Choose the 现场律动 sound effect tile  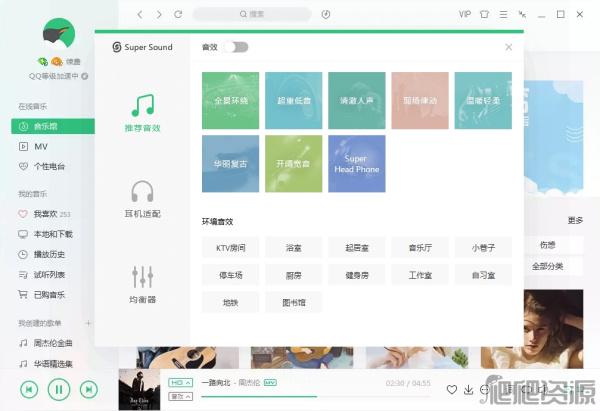[x=420, y=101]
